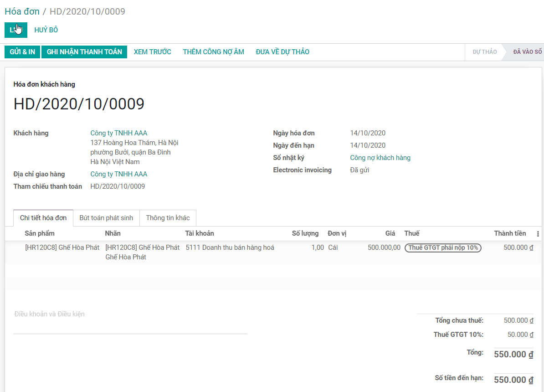Click ĐƯA VỀ DỰ THẢO
This screenshot has width=544, height=392.
(x=282, y=52)
